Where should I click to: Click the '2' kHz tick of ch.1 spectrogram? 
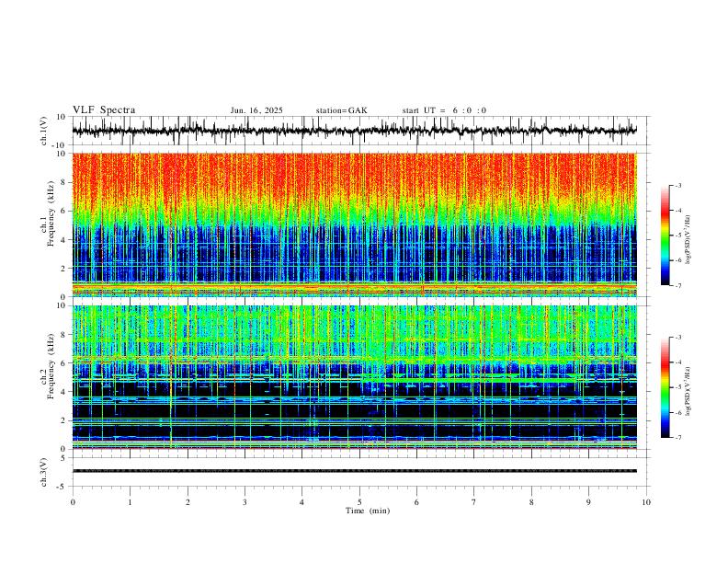[x=63, y=268]
